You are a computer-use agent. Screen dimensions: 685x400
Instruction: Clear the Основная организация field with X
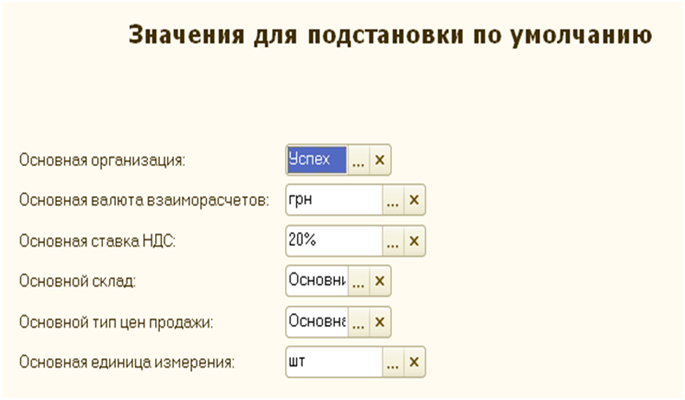point(380,159)
